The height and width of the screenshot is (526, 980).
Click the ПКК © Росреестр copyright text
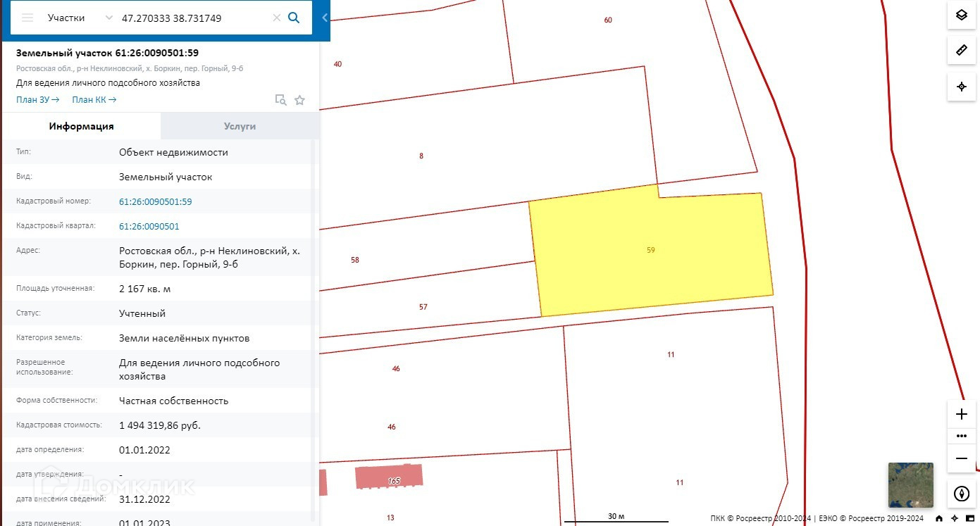click(x=760, y=518)
